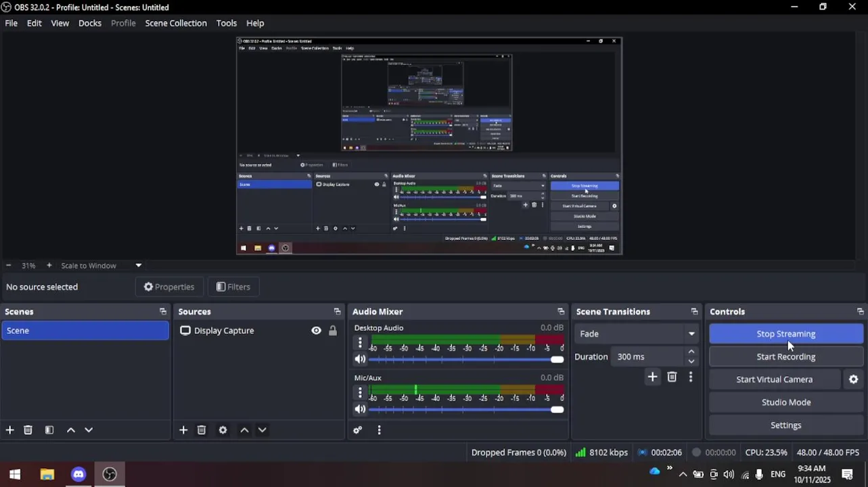Configure virtual camera gear icon
The image size is (868, 487).
(x=854, y=379)
